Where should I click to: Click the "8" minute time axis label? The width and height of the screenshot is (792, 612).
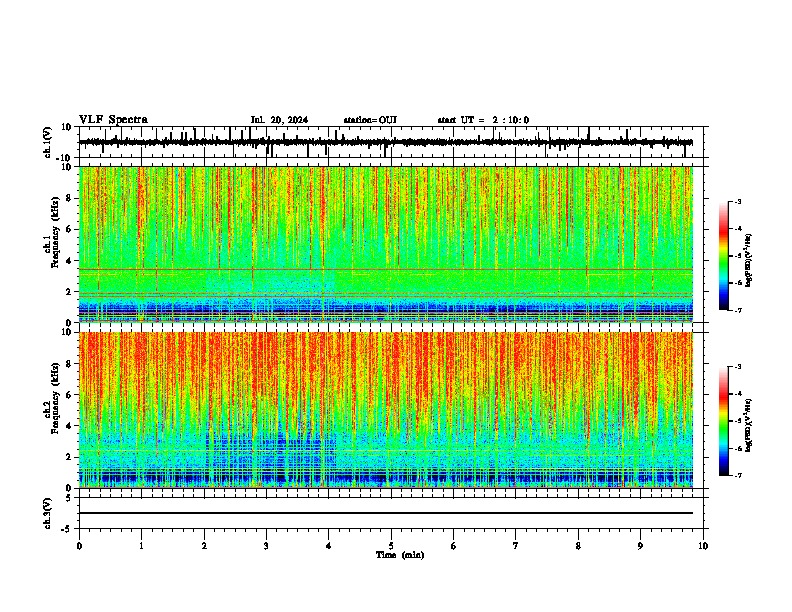click(x=578, y=546)
